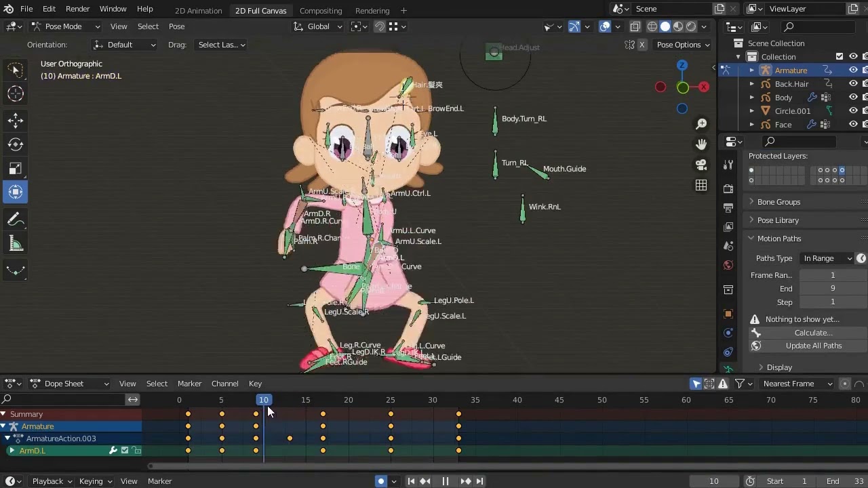
Task: Toggle X-axis mirror in pose options
Action: coord(642,45)
